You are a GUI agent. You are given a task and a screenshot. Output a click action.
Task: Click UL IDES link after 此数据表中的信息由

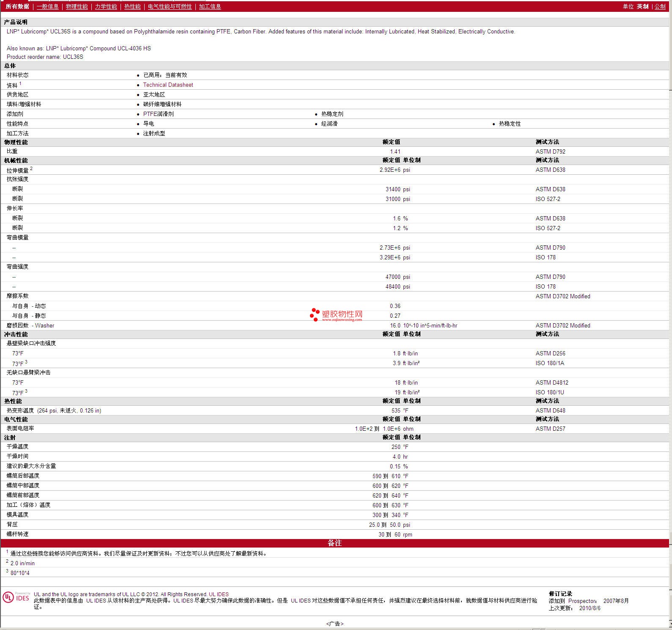[96, 600]
